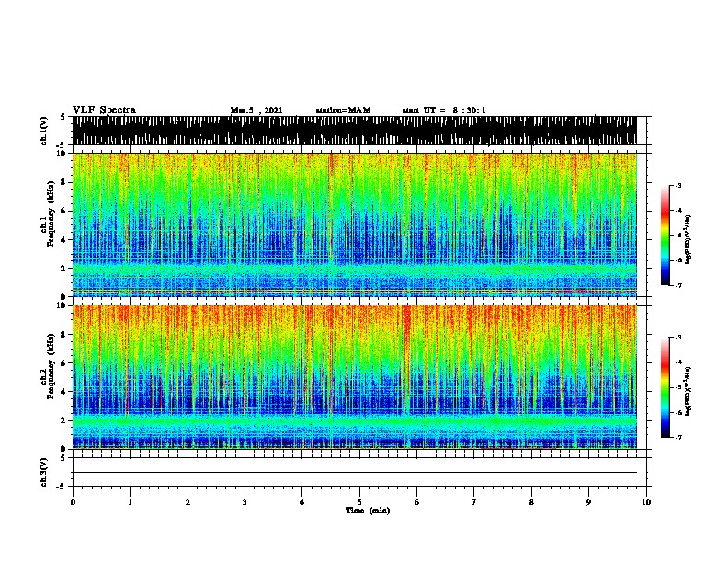Screen dimensions: 728x563
Task: Click the "4" minute tick on the time axis
Action: coord(302,502)
